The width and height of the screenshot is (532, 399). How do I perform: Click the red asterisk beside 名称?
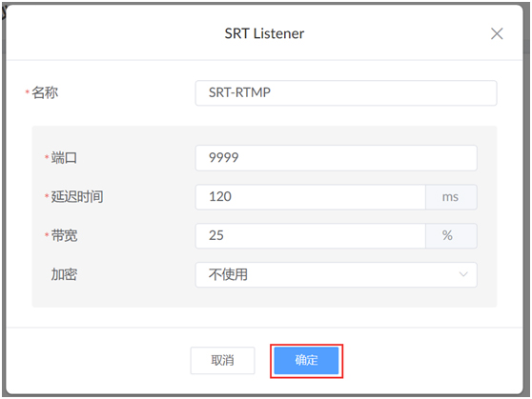[27, 91]
